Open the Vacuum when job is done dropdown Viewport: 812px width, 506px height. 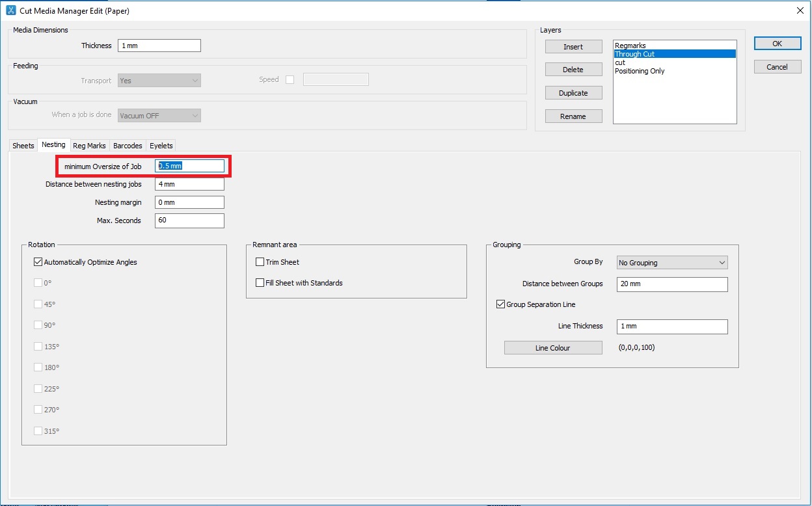point(159,116)
